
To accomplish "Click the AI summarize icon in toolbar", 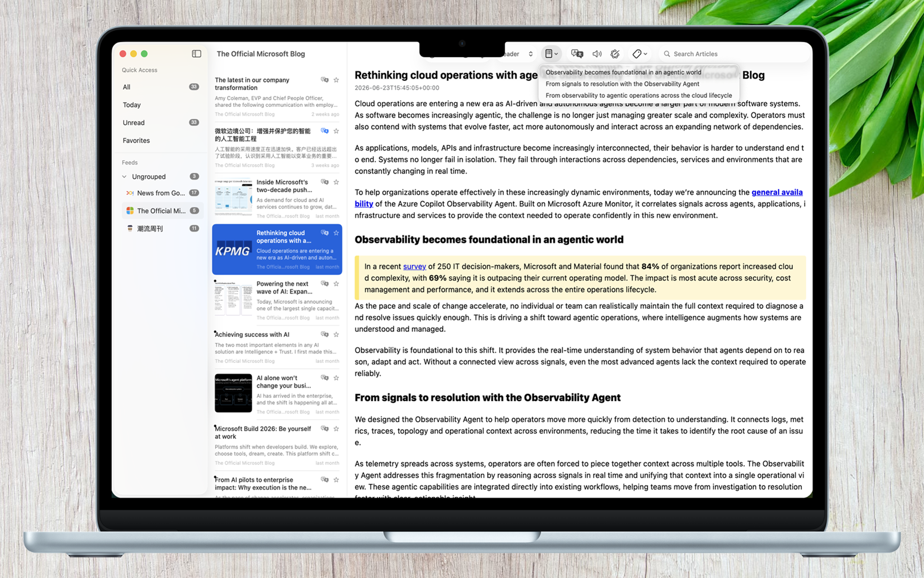I will [615, 54].
